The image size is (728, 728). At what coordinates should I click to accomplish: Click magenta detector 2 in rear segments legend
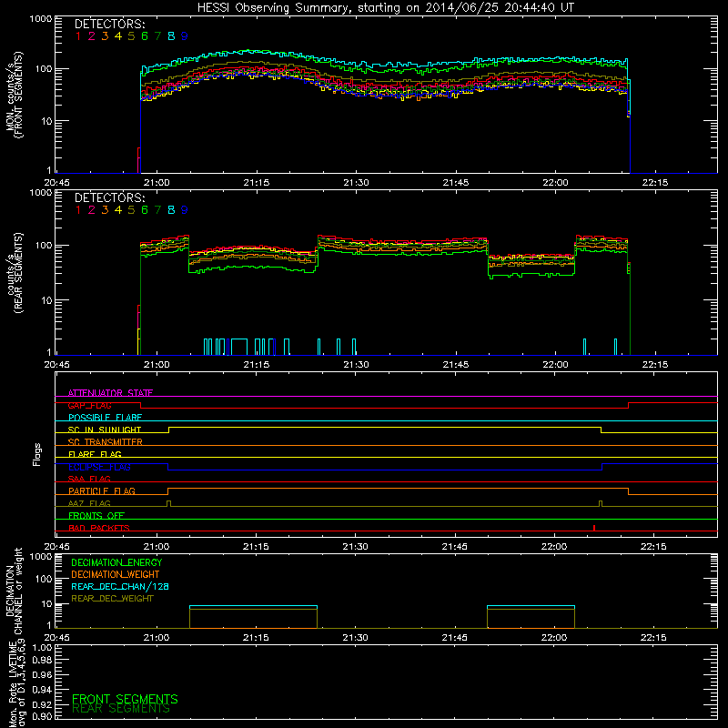(x=92, y=210)
